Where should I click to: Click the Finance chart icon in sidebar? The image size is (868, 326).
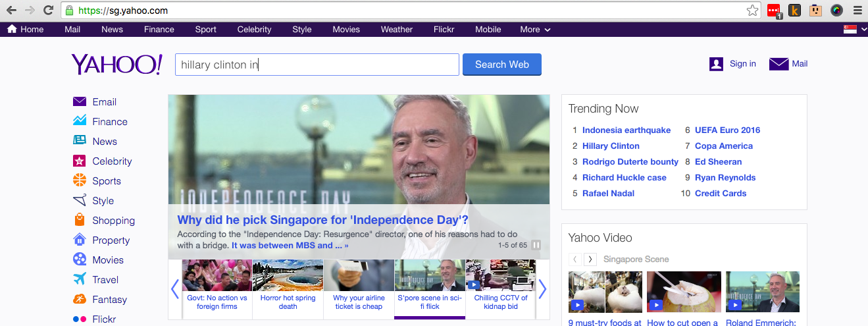(x=80, y=121)
